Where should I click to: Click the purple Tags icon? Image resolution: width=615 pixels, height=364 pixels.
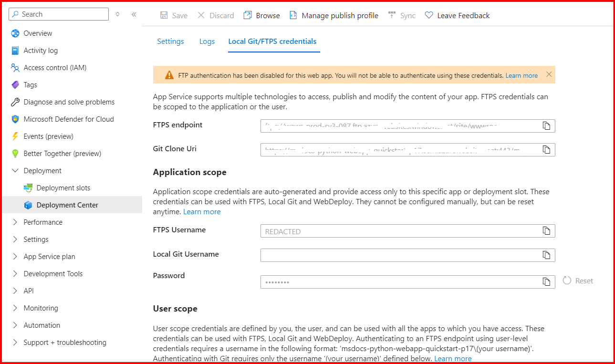click(15, 85)
